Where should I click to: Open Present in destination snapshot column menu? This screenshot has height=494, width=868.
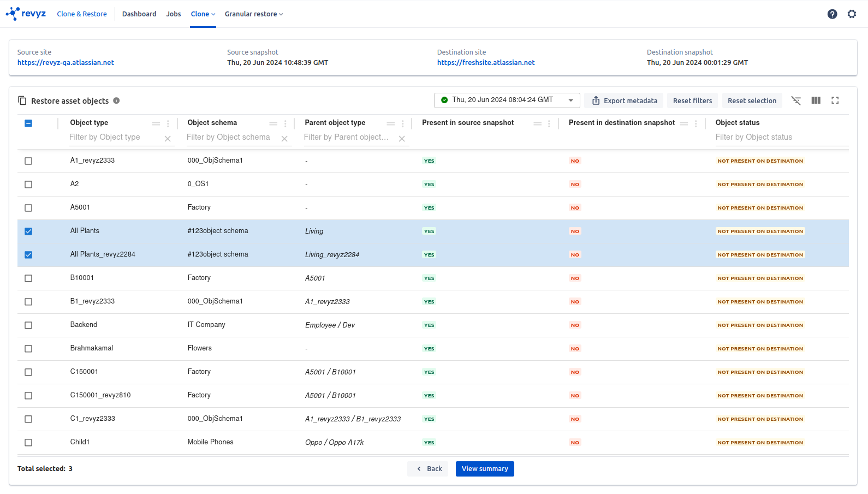tap(696, 124)
